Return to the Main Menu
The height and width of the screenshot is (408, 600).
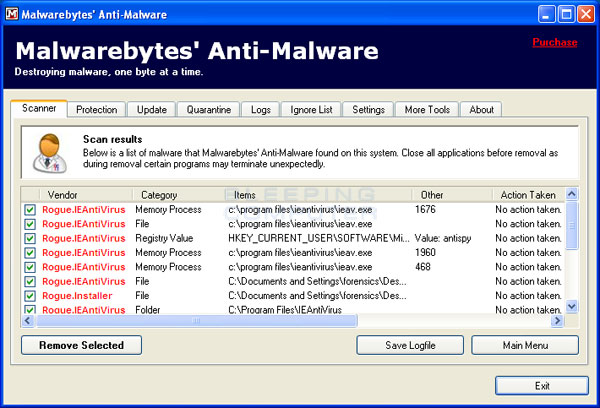tap(525, 345)
